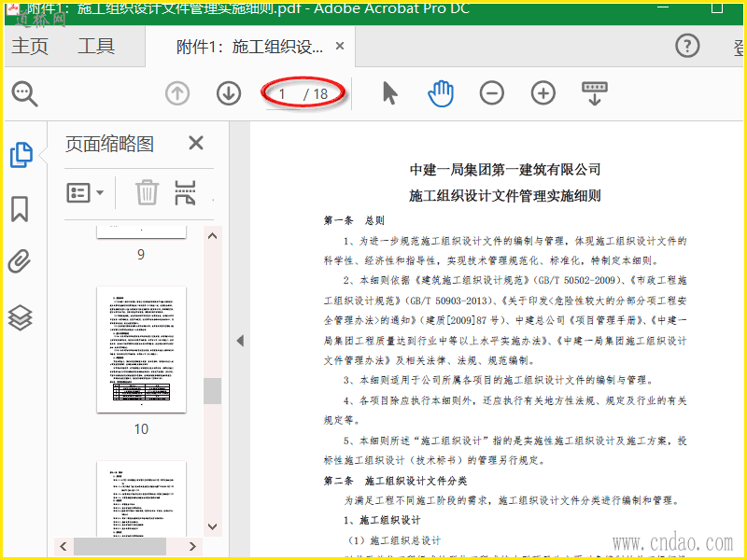Select page 11 thumbnail
Viewport: 747px width, 560px height.
click(141, 498)
